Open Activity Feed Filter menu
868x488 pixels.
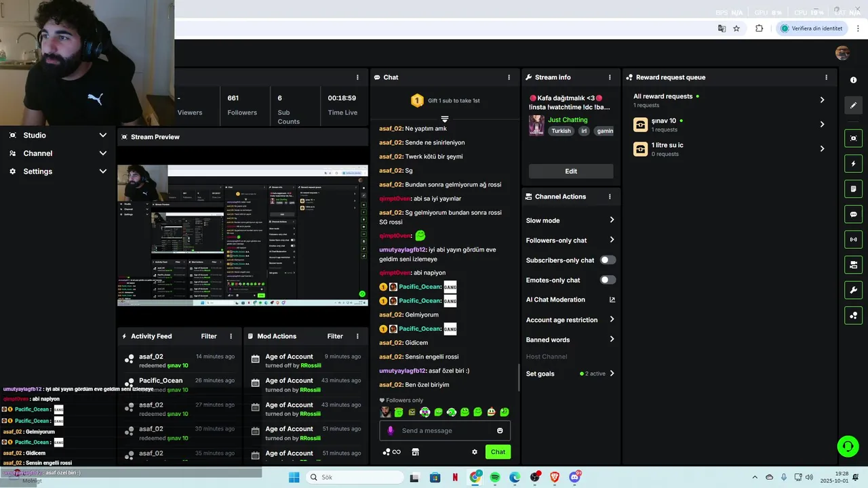point(209,336)
